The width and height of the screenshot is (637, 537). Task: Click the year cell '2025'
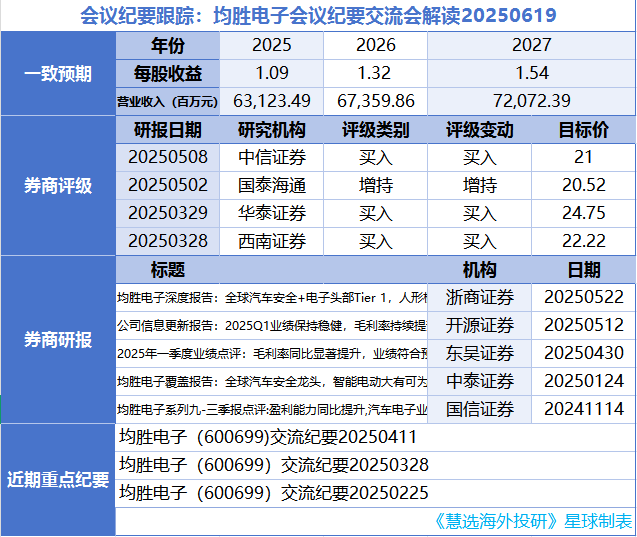pyautogui.click(x=271, y=45)
